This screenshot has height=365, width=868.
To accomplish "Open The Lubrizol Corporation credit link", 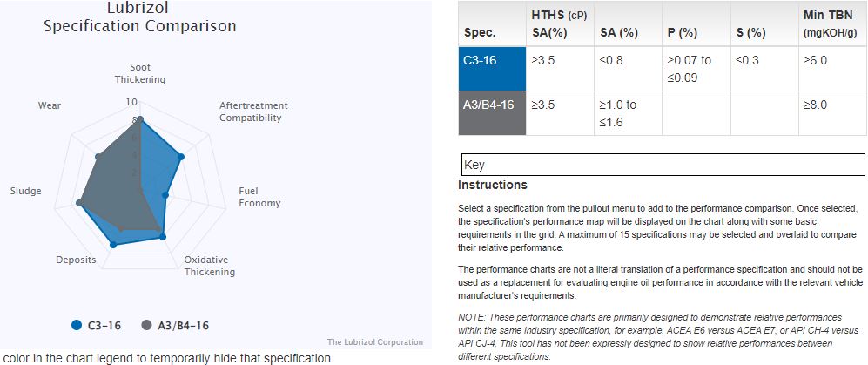I will coord(374,341).
